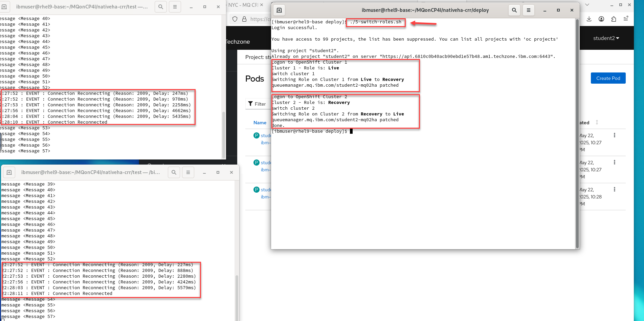This screenshot has height=321, width=644.
Task: Click the Create Pod button
Action: pyautogui.click(x=608, y=78)
